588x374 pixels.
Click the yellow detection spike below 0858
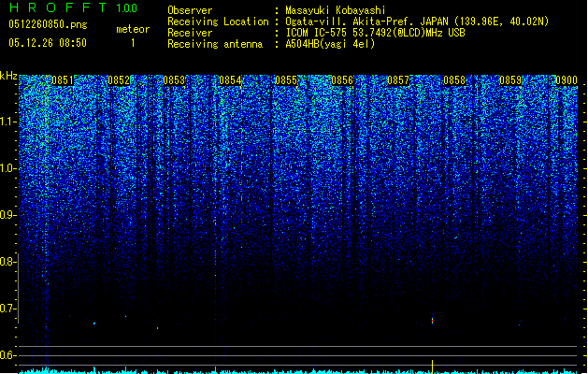click(433, 367)
